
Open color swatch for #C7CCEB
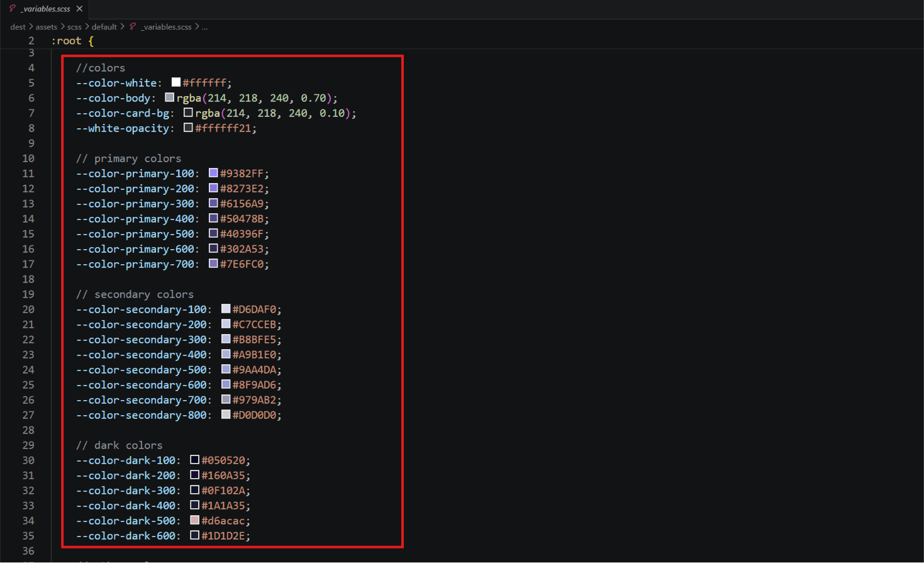[x=226, y=324]
